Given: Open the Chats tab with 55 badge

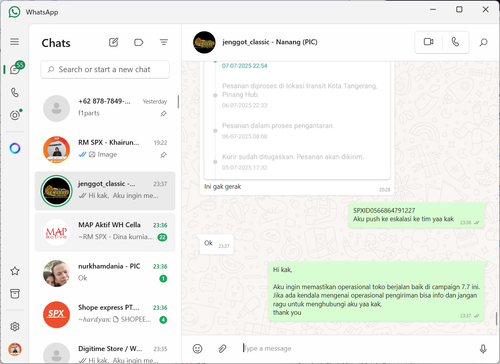Looking at the screenshot, I should pyautogui.click(x=15, y=69).
